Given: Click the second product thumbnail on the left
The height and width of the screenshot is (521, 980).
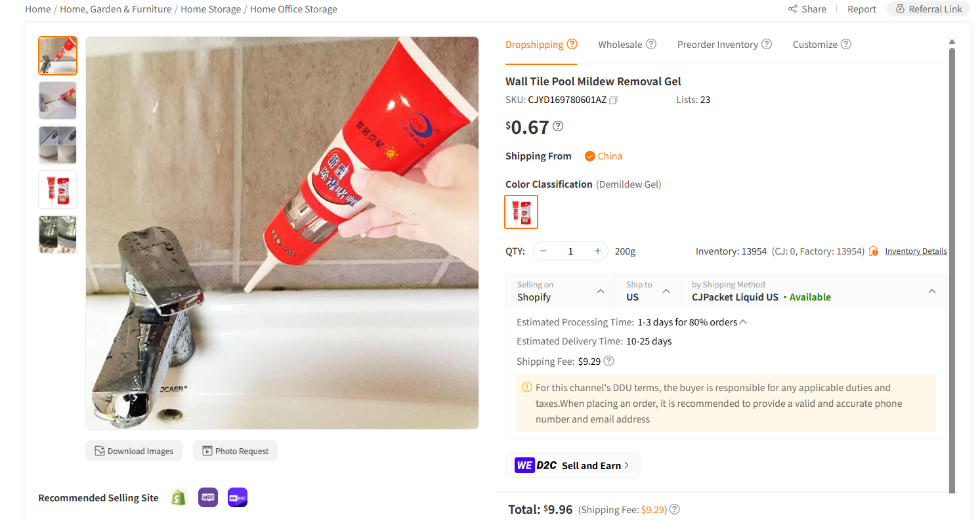Looking at the screenshot, I should 57,100.
